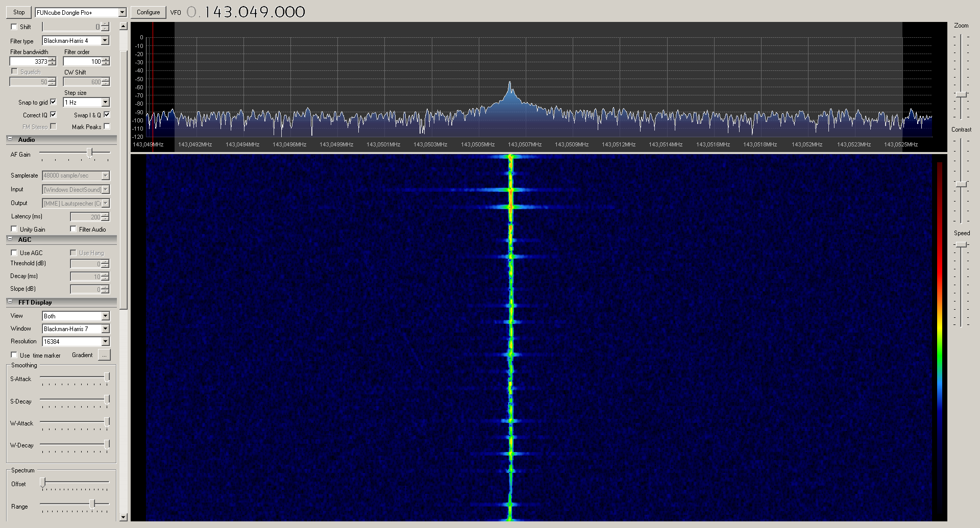Toggle the Snap to grid checkbox
This screenshot has width=980, height=528.
(53, 102)
